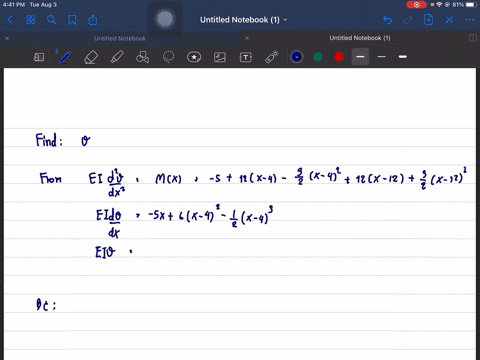Tap the handwritten 'Find:' text
Viewport: 480px width, 360px height.
tap(49, 140)
